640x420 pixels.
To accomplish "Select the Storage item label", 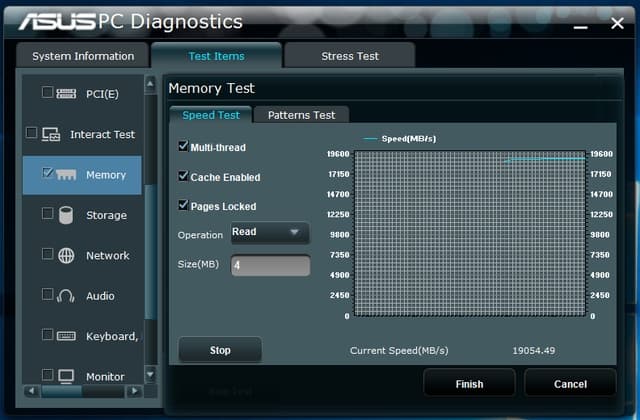I will coord(106,215).
